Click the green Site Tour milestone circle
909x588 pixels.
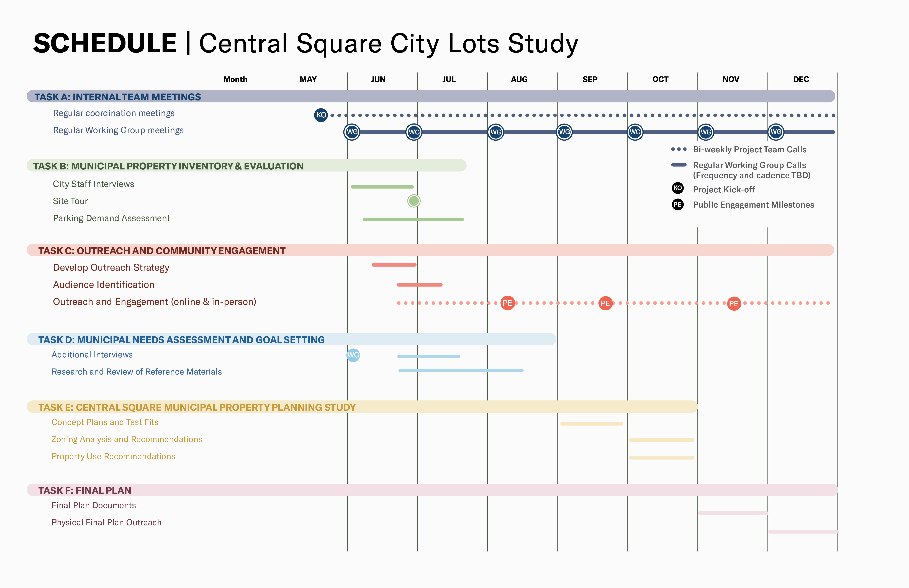pos(414,201)
